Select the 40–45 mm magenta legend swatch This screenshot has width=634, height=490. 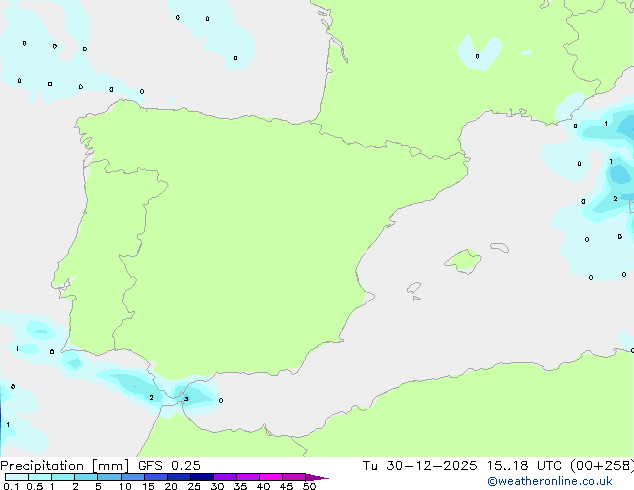point(271,477)
